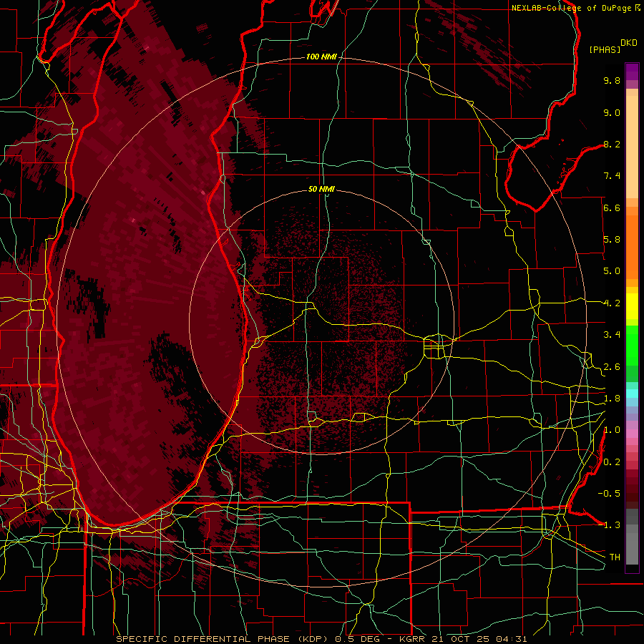Click the -1.3 legend value
This screenshot has width=644, height=644.
tap(609, 525)
